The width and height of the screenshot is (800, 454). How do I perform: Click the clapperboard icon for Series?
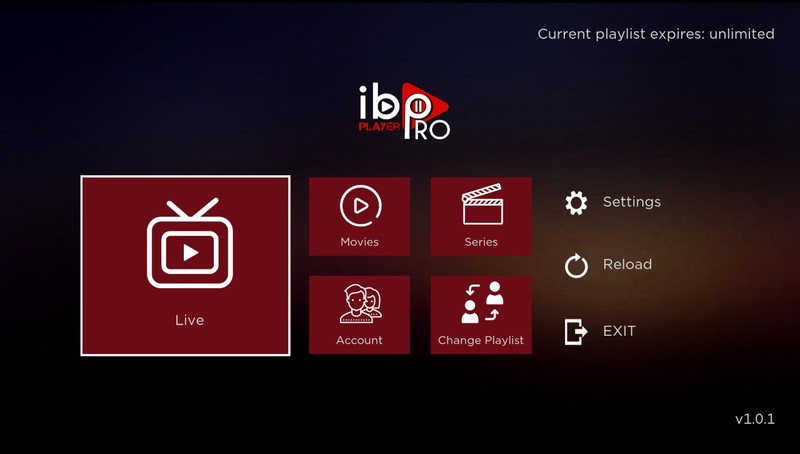(x=481, y=207)
